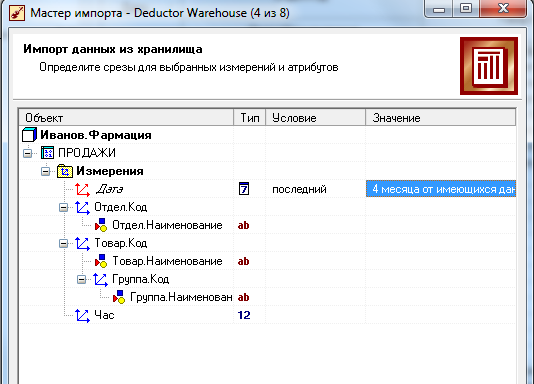Collapse the ПРОДАЖИ tree node

28,153
